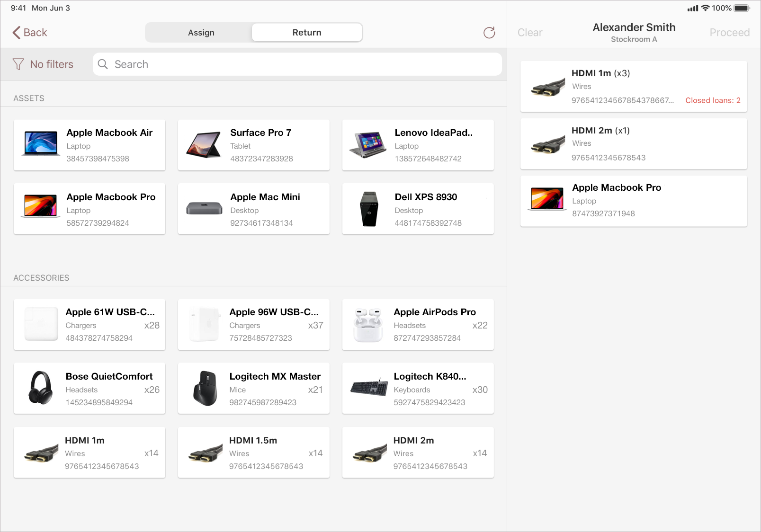Click the refresh icon
Viewport: 761px width, 532px height.
(489, 33)
